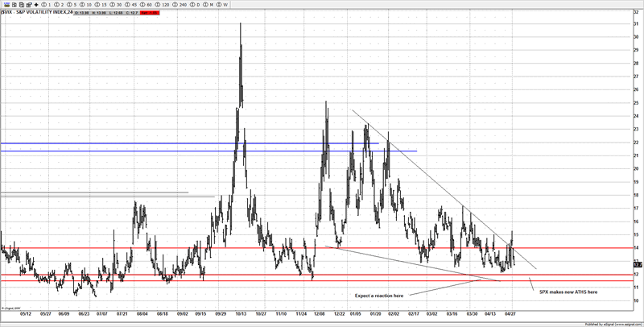Click the fourth toolbar icon before the crosshair
Viewport: 644px width, 327px height.
(x=28, y=5)
